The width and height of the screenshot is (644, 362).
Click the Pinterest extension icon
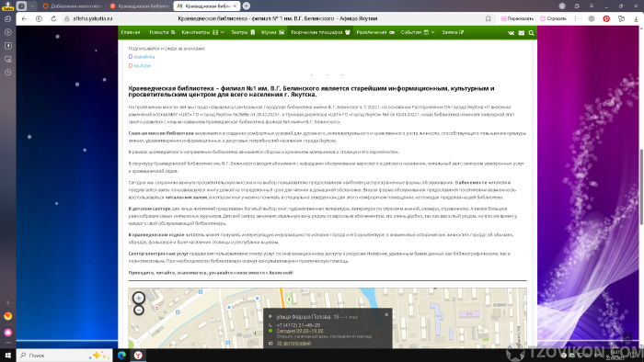(606, 18)
